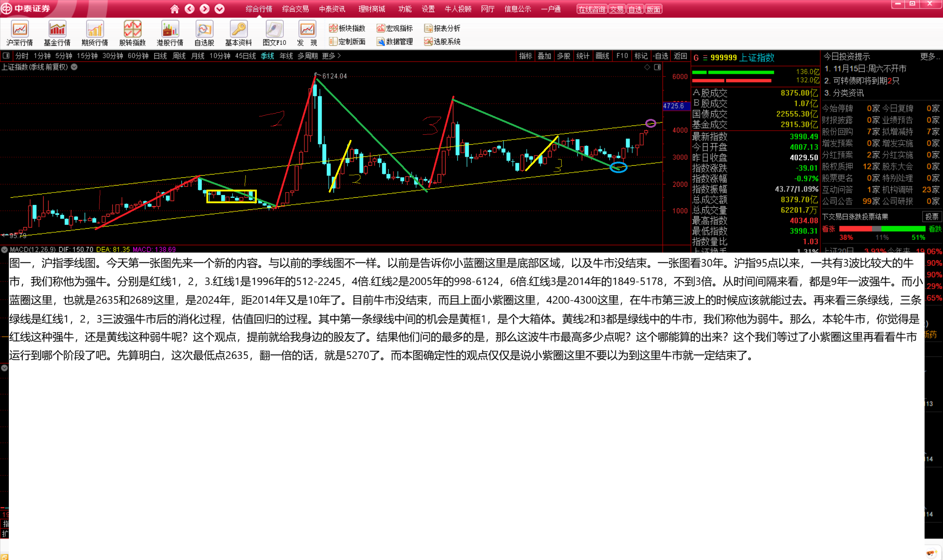Click the 在线咨询 button
Screen dimensions: 943x560
coord(591,10)
